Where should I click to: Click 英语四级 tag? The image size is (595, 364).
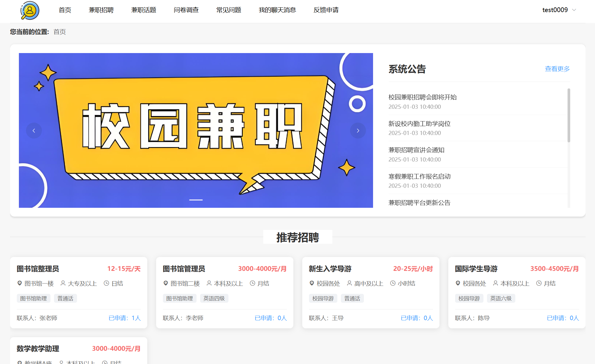point(214,298)
